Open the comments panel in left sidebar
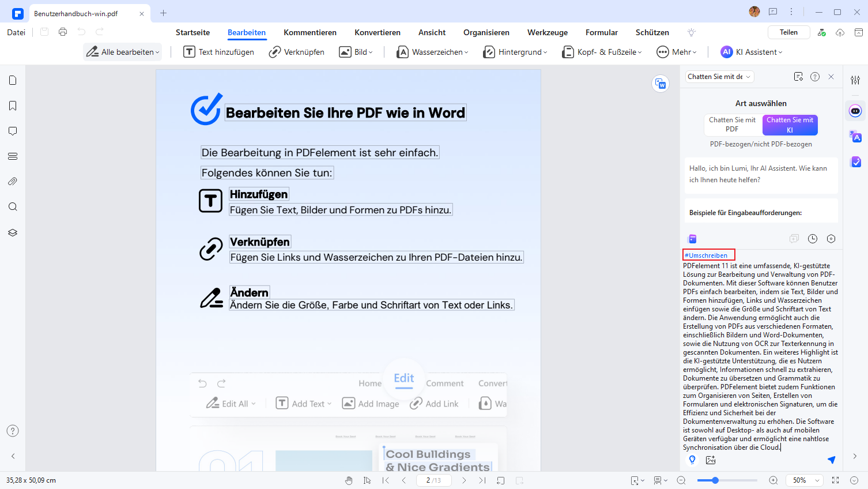Viewport: 868px width, 489px height. [13, 131]
